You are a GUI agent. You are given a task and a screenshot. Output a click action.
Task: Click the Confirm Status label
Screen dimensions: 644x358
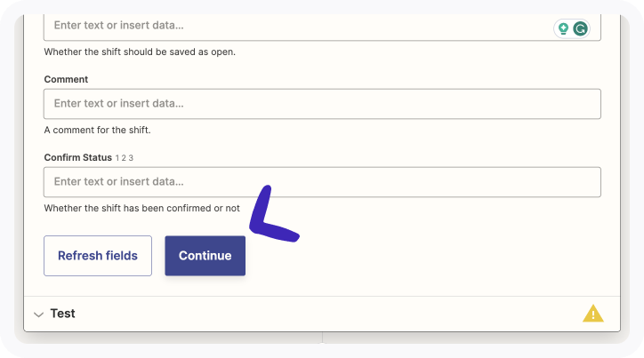(77, 157)
